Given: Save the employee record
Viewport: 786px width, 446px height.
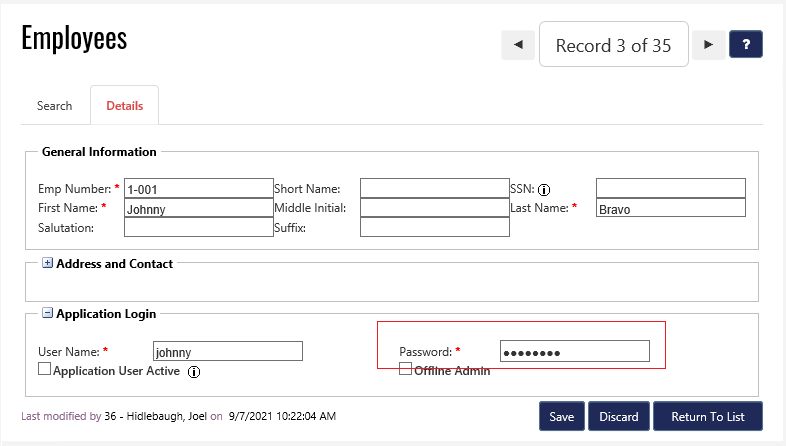Looking at the screenshot, I should coord(561,416).
